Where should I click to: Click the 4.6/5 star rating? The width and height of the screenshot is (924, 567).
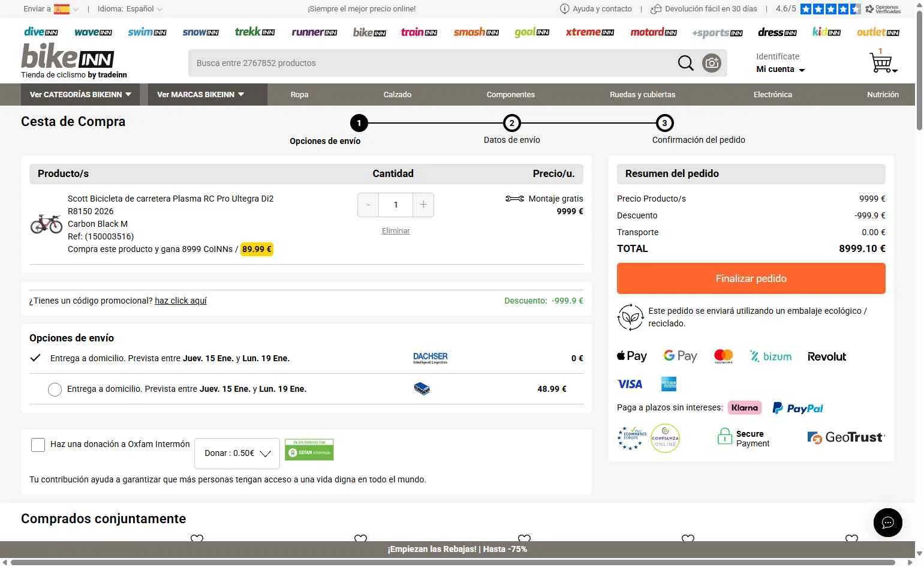click(x=818, y=9)
